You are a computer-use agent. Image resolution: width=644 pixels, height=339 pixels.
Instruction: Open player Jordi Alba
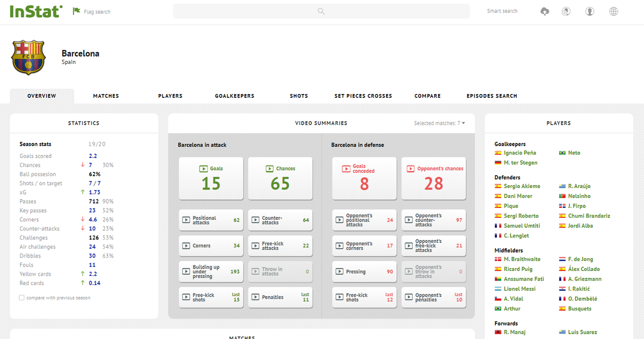[581, 226]
